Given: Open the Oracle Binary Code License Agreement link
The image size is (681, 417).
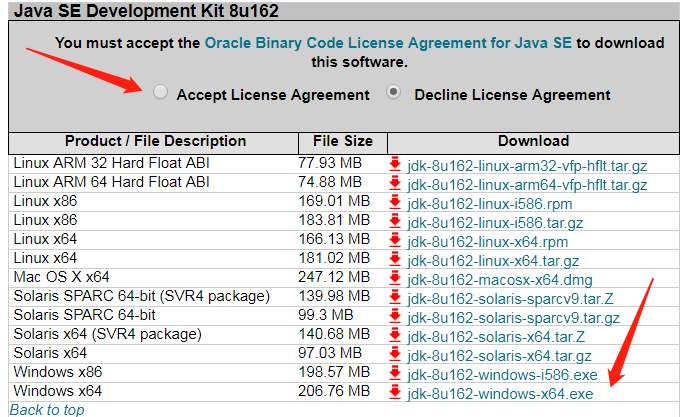Looking at the screenshot, I should tap(388, 43).
